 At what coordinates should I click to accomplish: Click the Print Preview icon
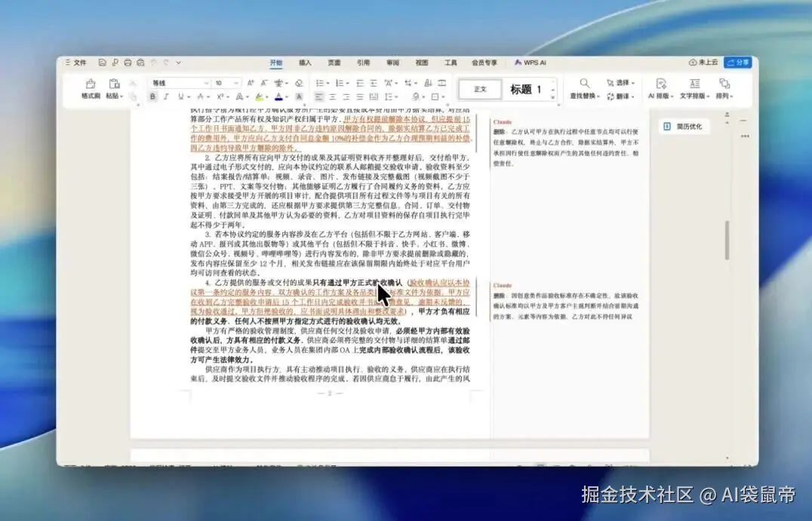coord(140,63)
